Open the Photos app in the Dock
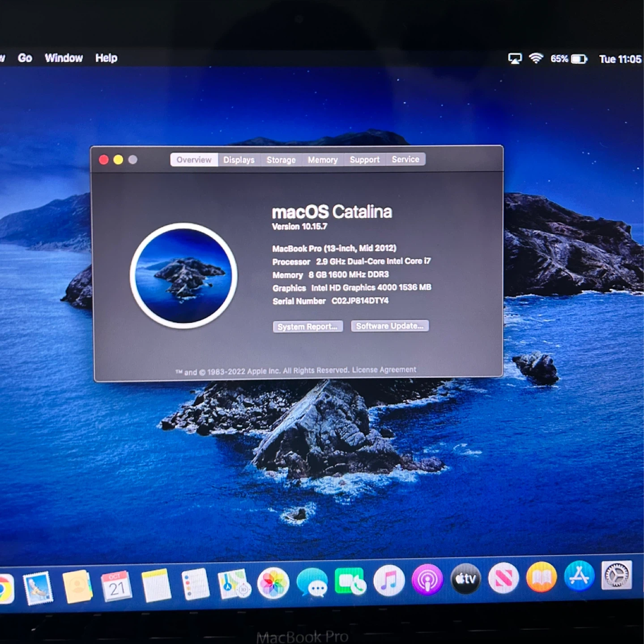644x644 pixels. pyautogui.click(x=273, y=583)
